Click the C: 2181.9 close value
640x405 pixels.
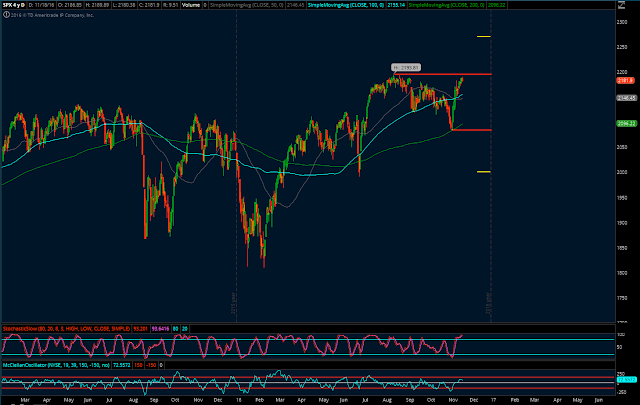pyautogui.click(x=149, y=5)
